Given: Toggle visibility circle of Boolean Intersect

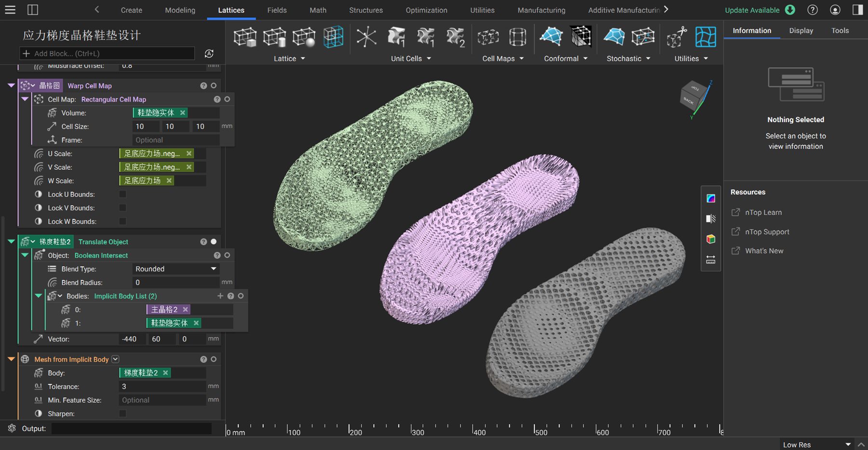Looking at the screenshot, I should coord(227,255).
